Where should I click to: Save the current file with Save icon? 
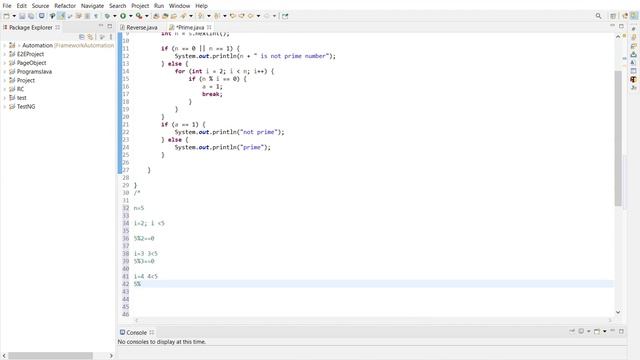click(x=22, y=16)
